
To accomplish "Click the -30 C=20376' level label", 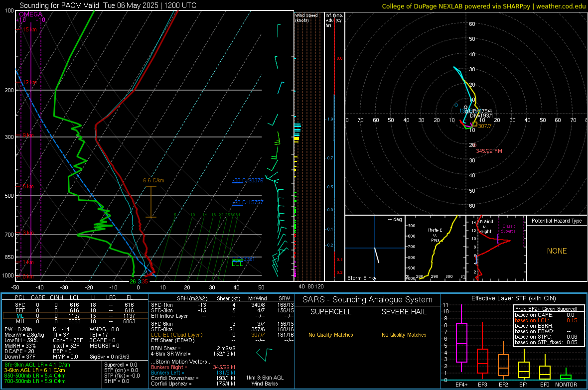I will pos(248,180).
